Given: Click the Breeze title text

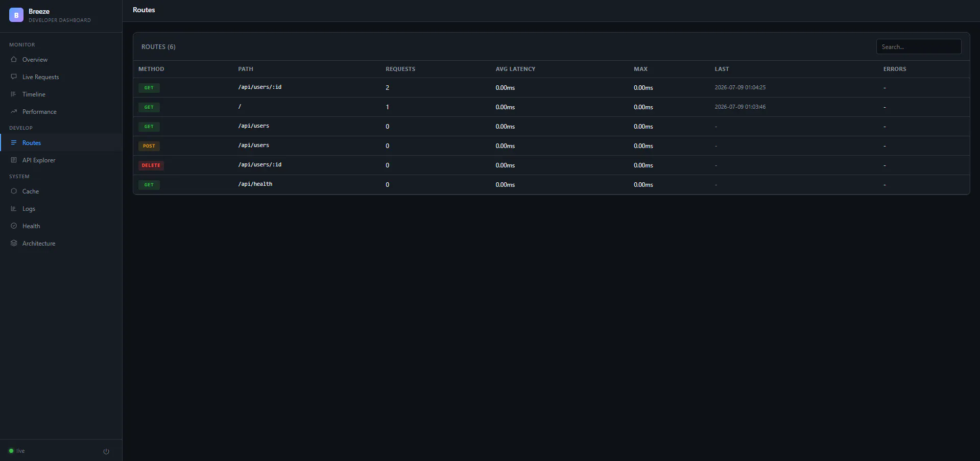Looking at the screenshot, I should coord(39,11).
